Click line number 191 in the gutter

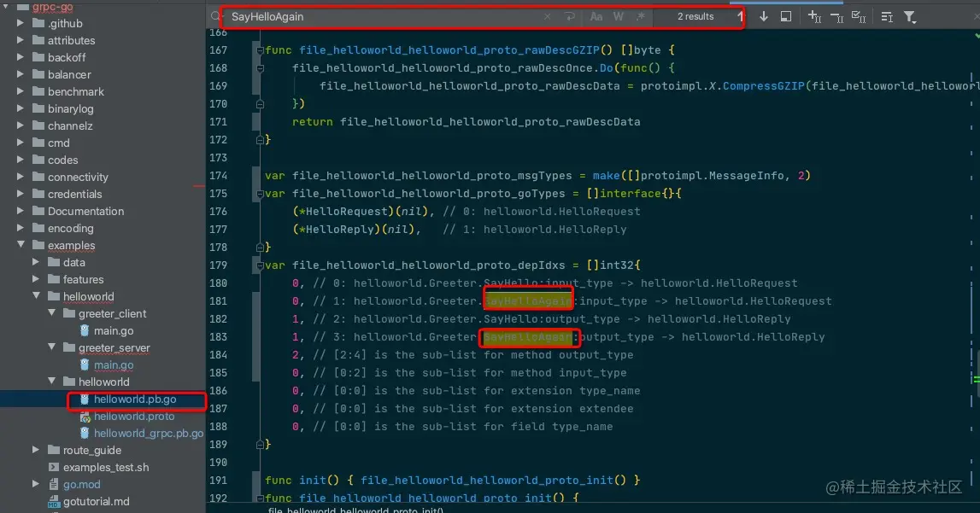218,480
